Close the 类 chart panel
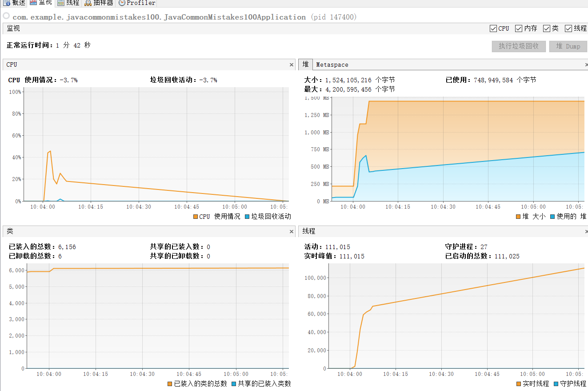Image resolution: width=588 pixels, height=391 pixels. (292, 231)
